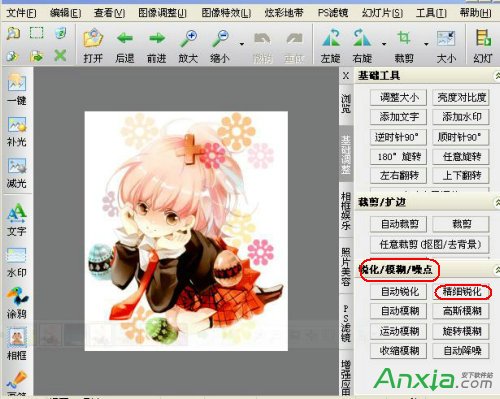Click the 添加文字 button
Screen dimensions: 500x399
pos(399,117)
